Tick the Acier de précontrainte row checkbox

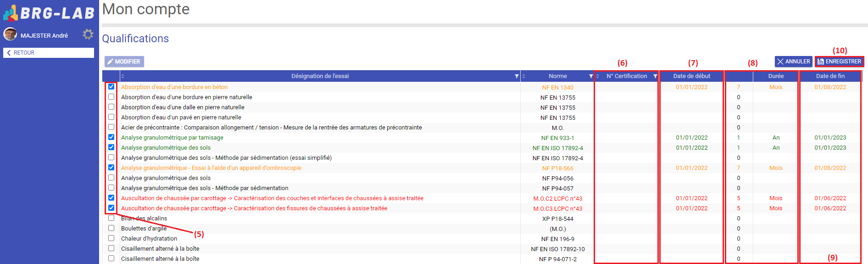pos(111,127)
